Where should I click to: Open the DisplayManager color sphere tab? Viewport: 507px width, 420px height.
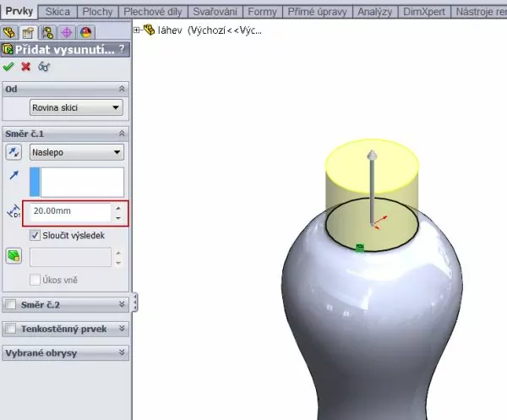pos(84,31)
